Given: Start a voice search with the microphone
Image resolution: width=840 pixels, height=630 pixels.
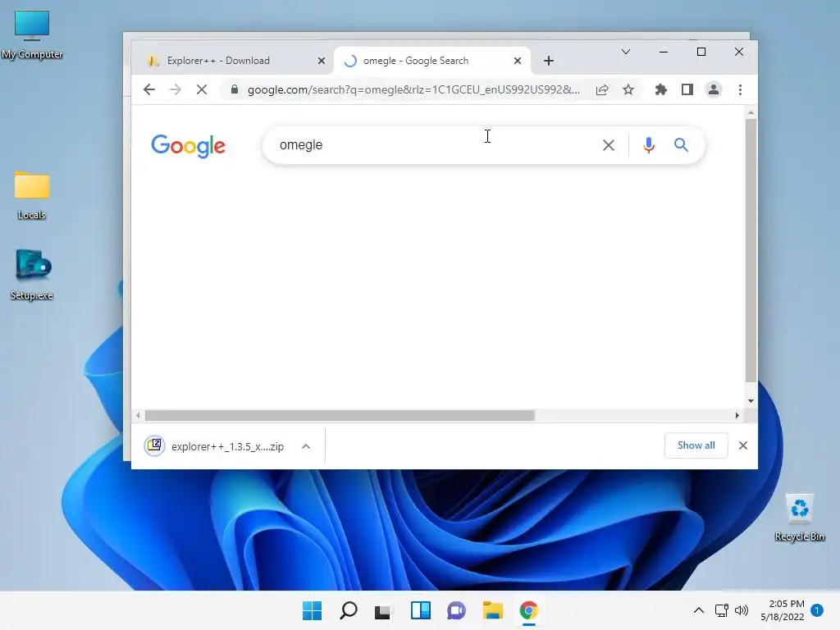Looking at the screenshot, I should tap(648, 145).
